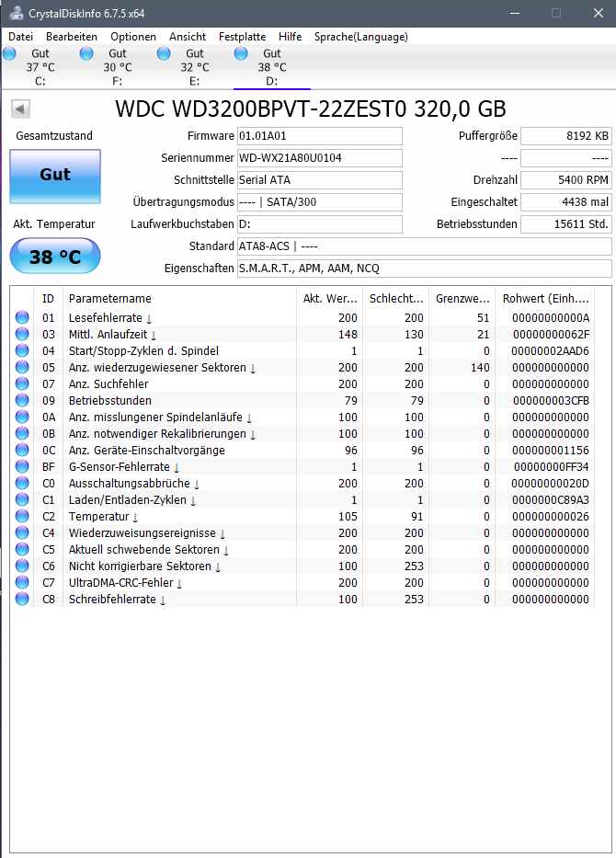616x858 pixels.
Task: Click the Parametername column header
Action: [179, 298]
